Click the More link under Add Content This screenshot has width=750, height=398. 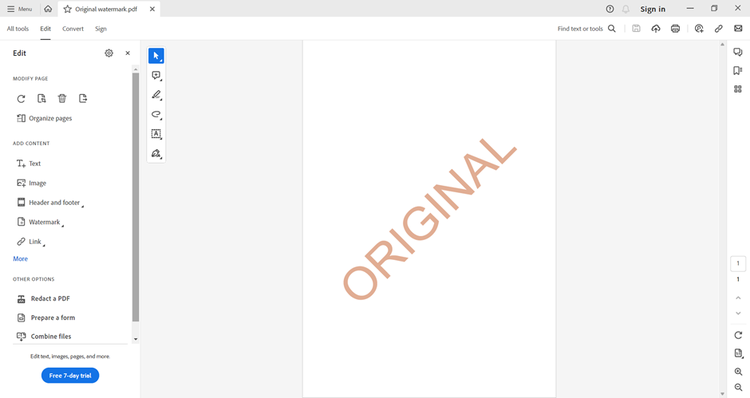(x=20, y=259)
